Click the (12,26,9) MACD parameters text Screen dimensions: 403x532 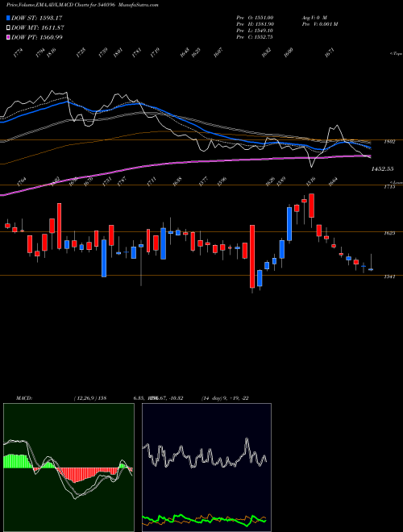(x=90, y=398)
